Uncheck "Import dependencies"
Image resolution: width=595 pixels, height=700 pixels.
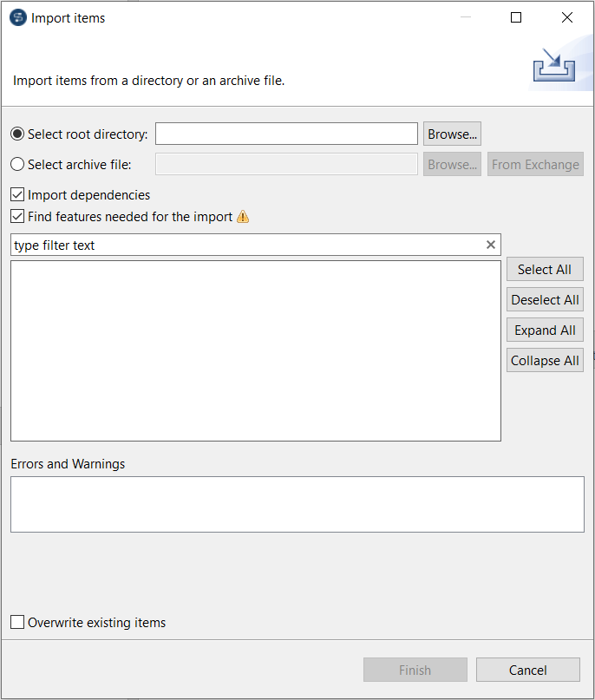click(16, 194)
